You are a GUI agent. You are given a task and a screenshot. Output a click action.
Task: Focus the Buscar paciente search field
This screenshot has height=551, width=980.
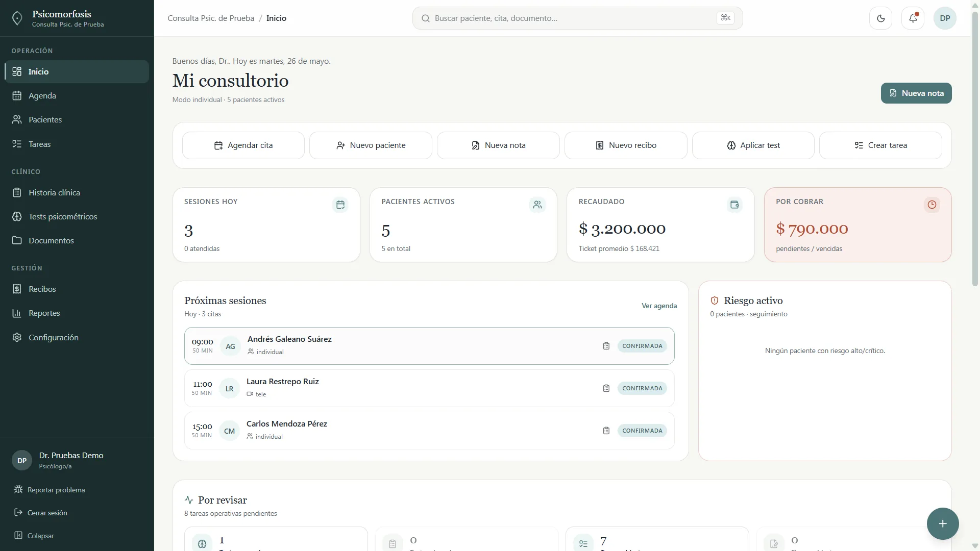pos(577,18)
